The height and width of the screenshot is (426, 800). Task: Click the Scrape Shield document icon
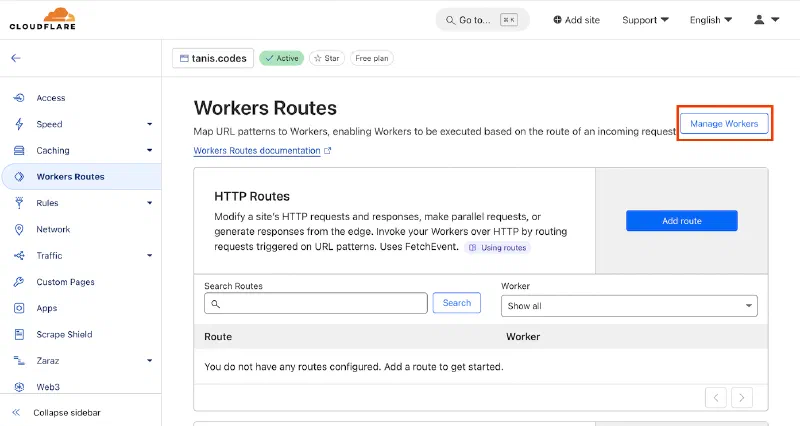(19, 335)
